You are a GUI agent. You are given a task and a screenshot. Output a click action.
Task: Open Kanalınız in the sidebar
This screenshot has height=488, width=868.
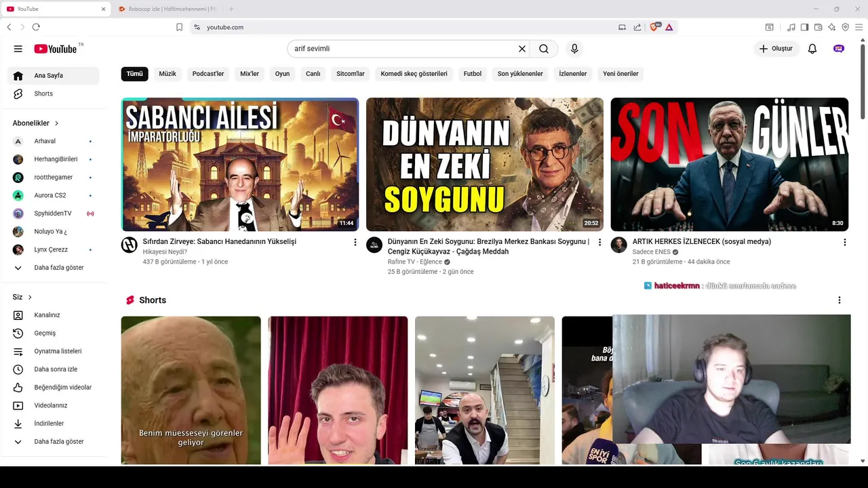(x=54, y=315)
